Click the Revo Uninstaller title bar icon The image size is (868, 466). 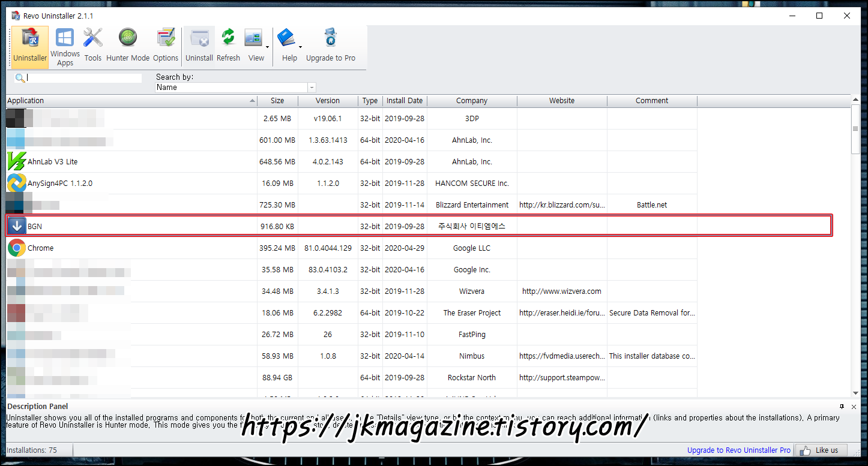[16, 16]
